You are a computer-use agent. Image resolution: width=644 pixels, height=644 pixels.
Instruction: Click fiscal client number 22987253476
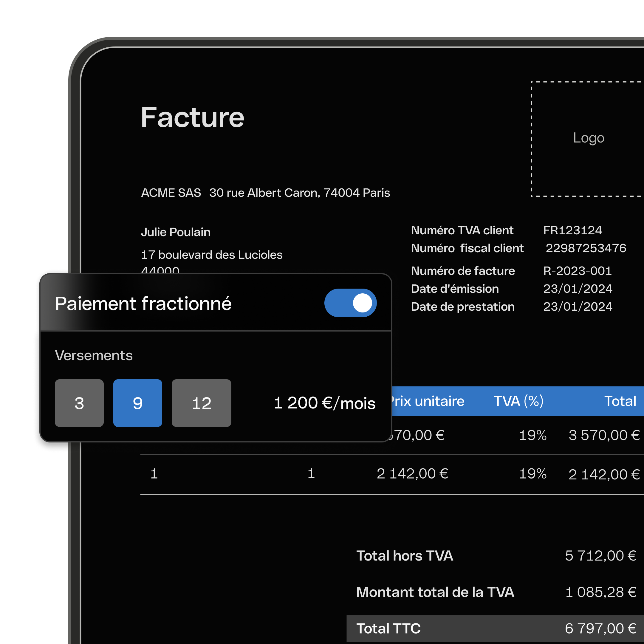(586, 248)
